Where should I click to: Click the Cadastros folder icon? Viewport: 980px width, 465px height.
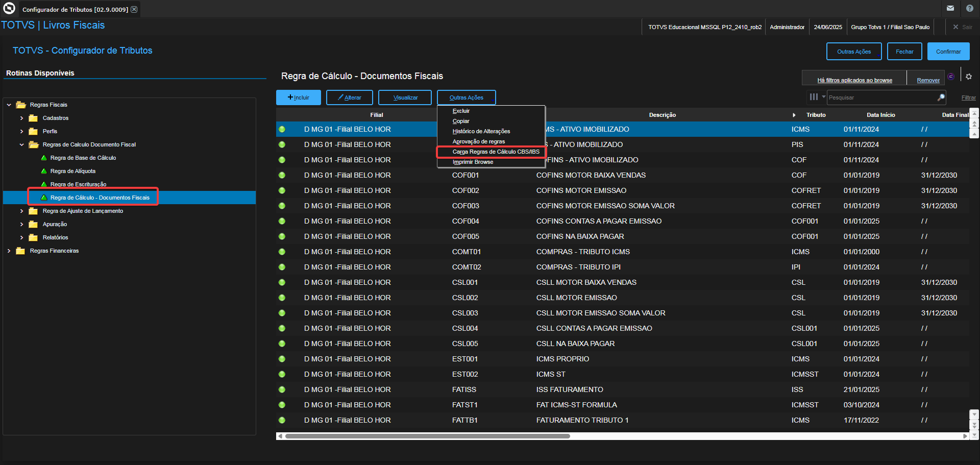pyautogui.click(x=34, y=118)
